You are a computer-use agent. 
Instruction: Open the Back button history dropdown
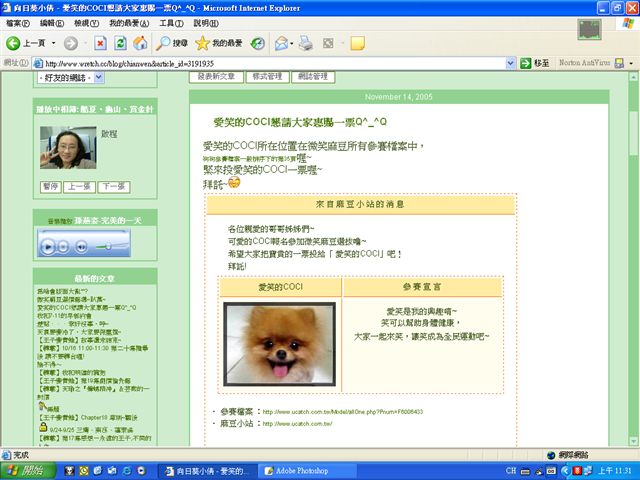pos(53,43)
